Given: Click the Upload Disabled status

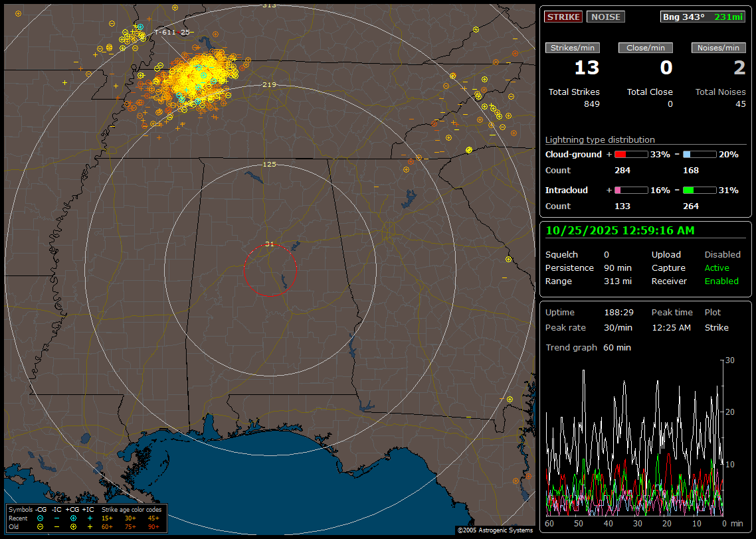Looking at the screenshot, I should coord(722,255).
